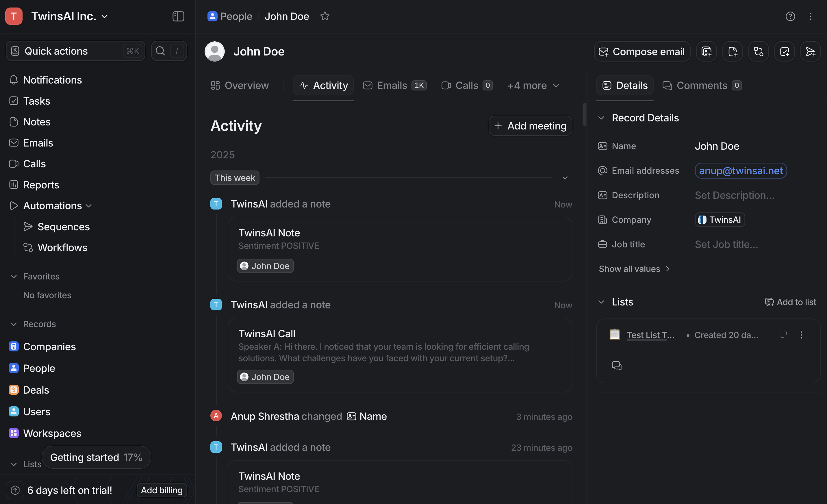Click the activity feed scrollbar
827x504 pixels.
584,115
